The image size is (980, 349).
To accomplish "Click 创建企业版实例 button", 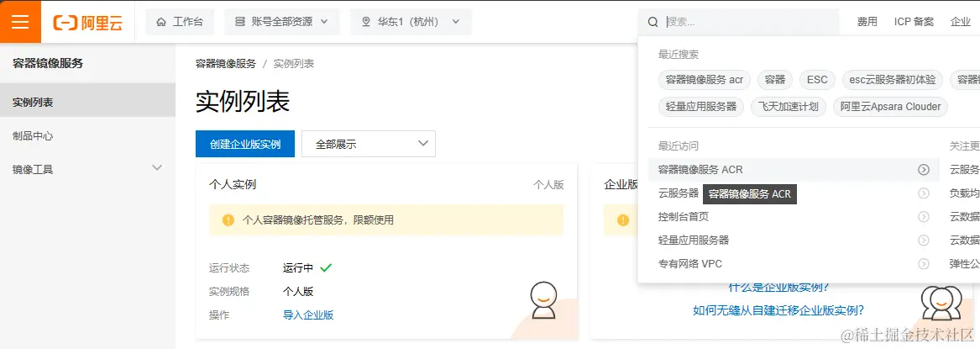I will tap(245, 144).
